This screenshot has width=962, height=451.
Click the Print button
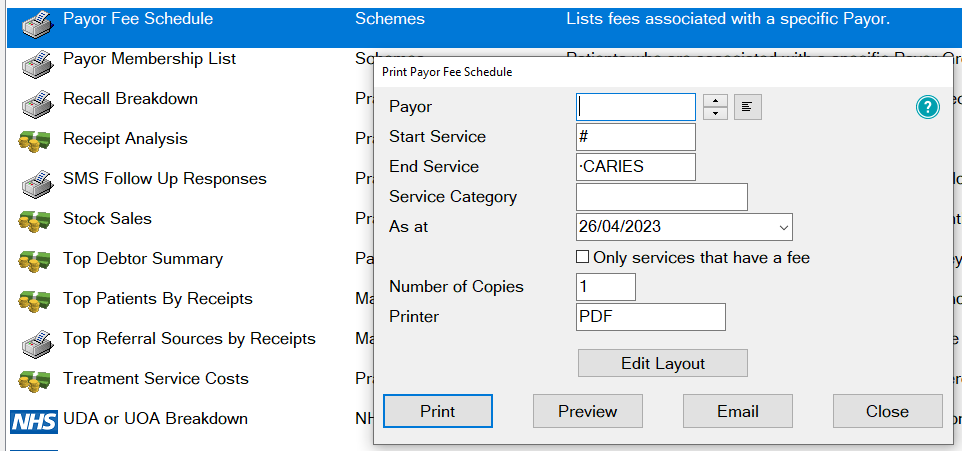437,411
